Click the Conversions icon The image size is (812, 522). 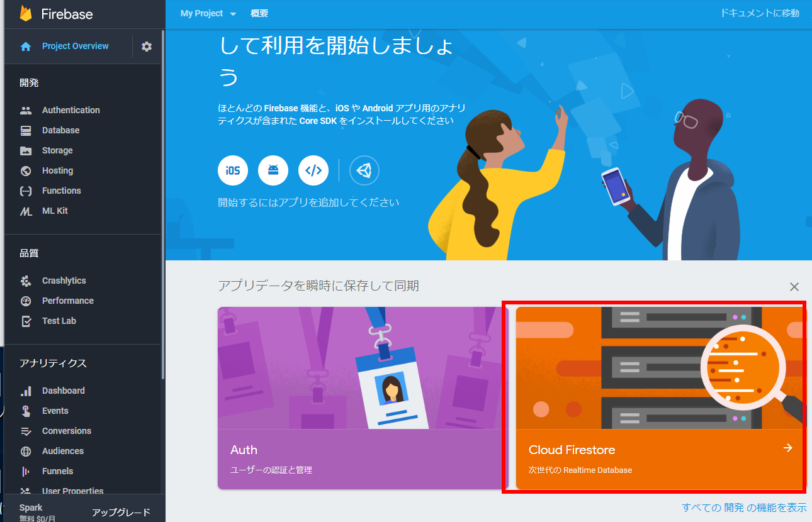tap(26, 431)
